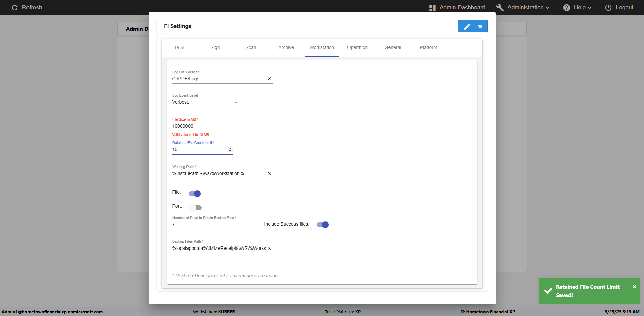Image resolution: width=644 pixels, height=316 pixels.
Task: Enable the Port toggle switch
Action: [x=195, y=208]
